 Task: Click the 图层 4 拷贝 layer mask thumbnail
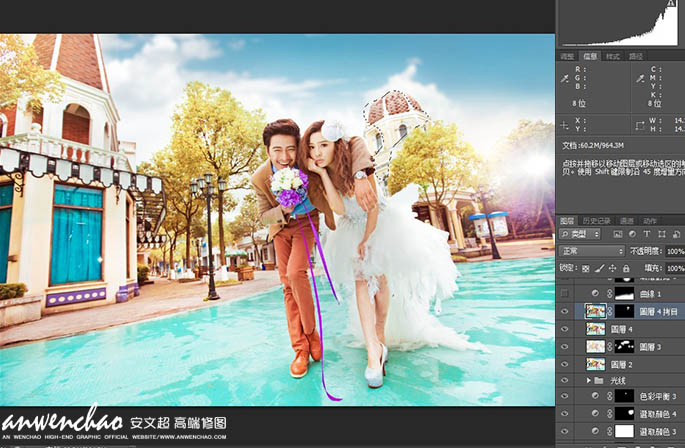point(623,311)
